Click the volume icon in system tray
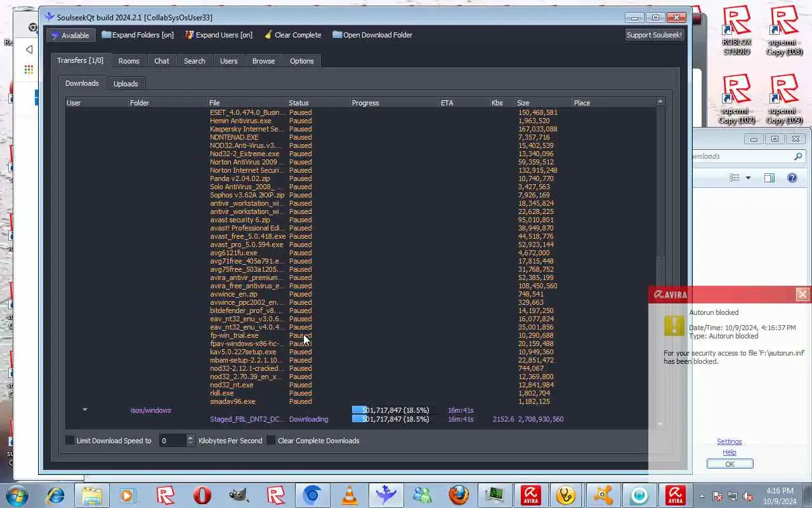Screen dimensions: 812x508 [x=749, y=496]
